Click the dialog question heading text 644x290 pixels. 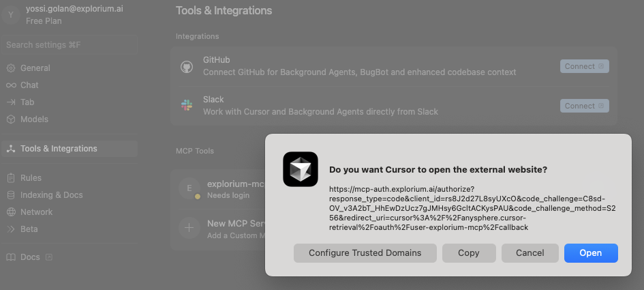(438, 170)
